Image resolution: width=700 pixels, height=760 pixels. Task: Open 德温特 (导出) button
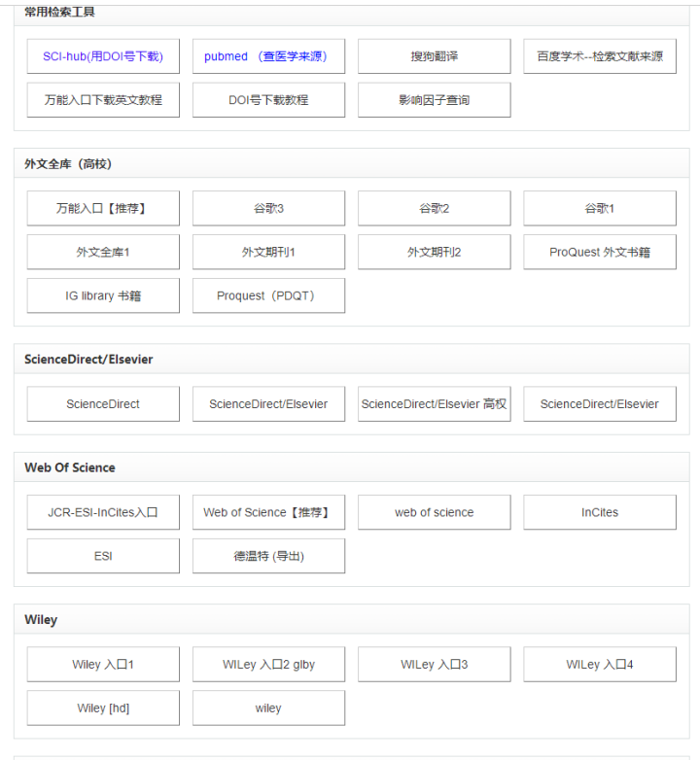[268, 556]
